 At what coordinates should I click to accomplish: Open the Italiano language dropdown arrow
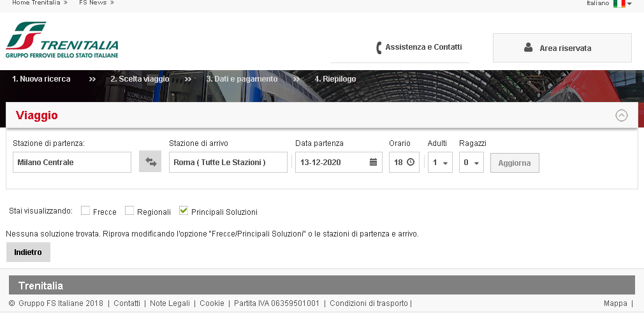(629, 4)
